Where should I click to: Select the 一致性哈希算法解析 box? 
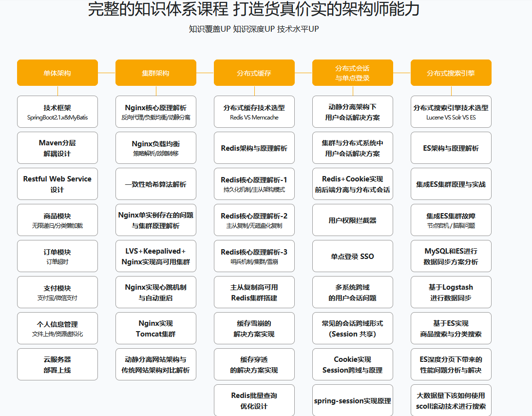(x=156, y=184)
